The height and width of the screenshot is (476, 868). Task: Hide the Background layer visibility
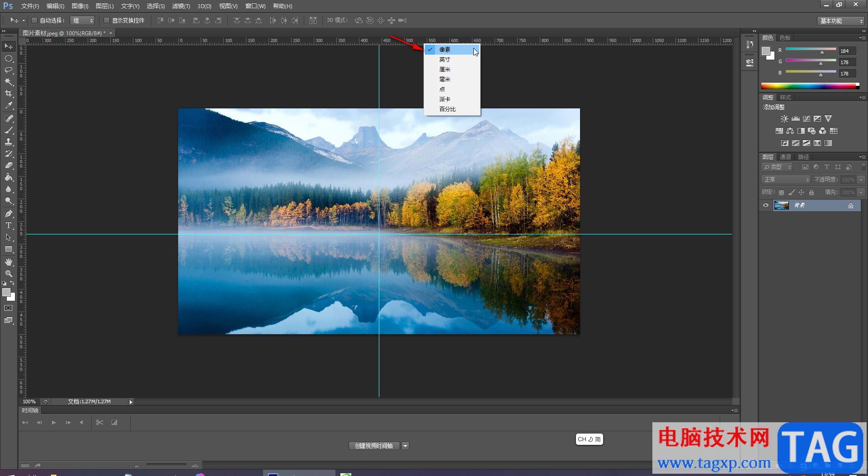(x=766, y=205)
